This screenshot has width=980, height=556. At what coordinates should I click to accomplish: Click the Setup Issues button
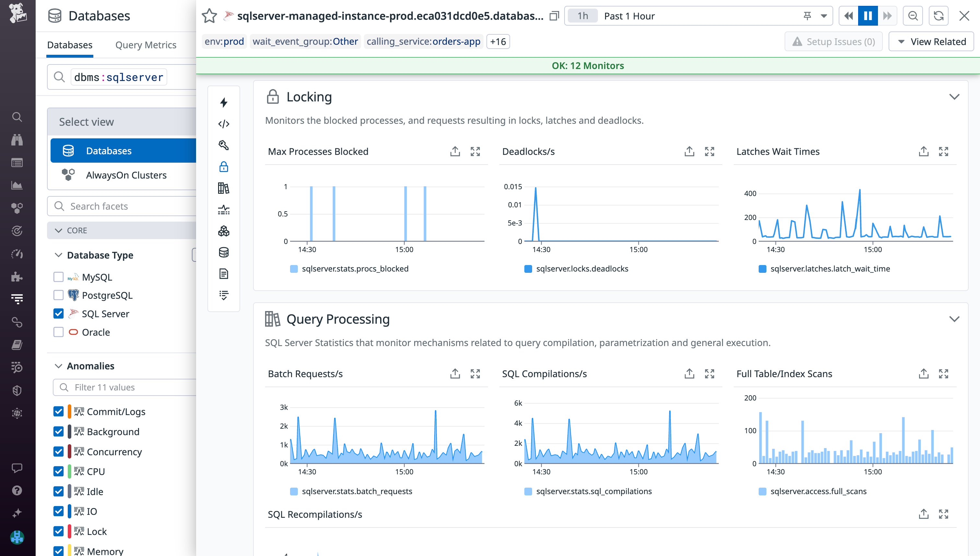tap(833, 41)
